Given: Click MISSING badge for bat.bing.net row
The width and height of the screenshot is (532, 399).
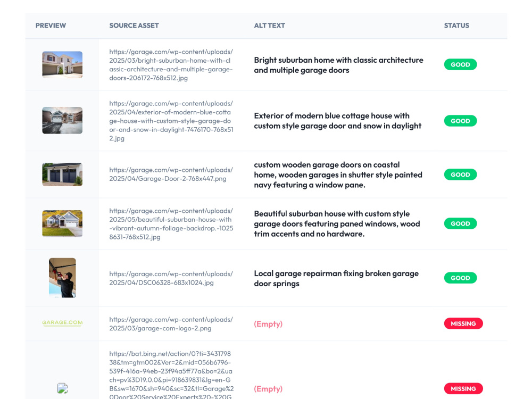Looking at the screenshot, I should tap(463, 388).
